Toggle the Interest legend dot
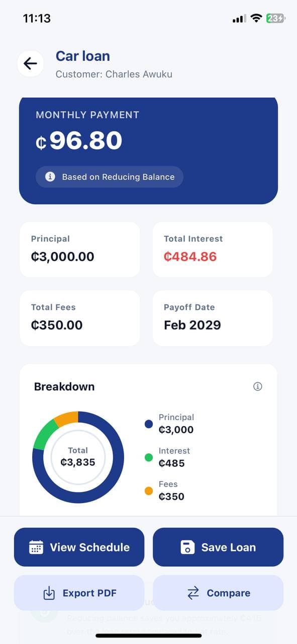Image resolution: width=297 pixels, height=644 pixels. 148,457
